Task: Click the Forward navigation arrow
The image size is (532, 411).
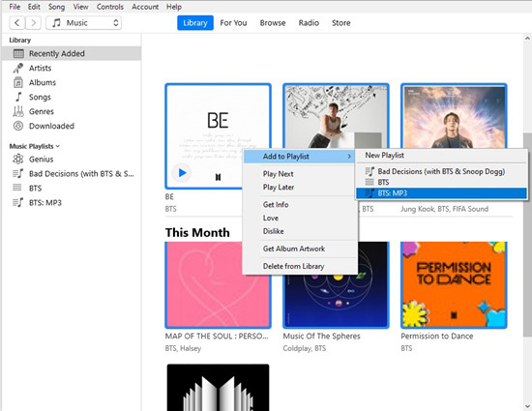Action: [x=33, y=22]
